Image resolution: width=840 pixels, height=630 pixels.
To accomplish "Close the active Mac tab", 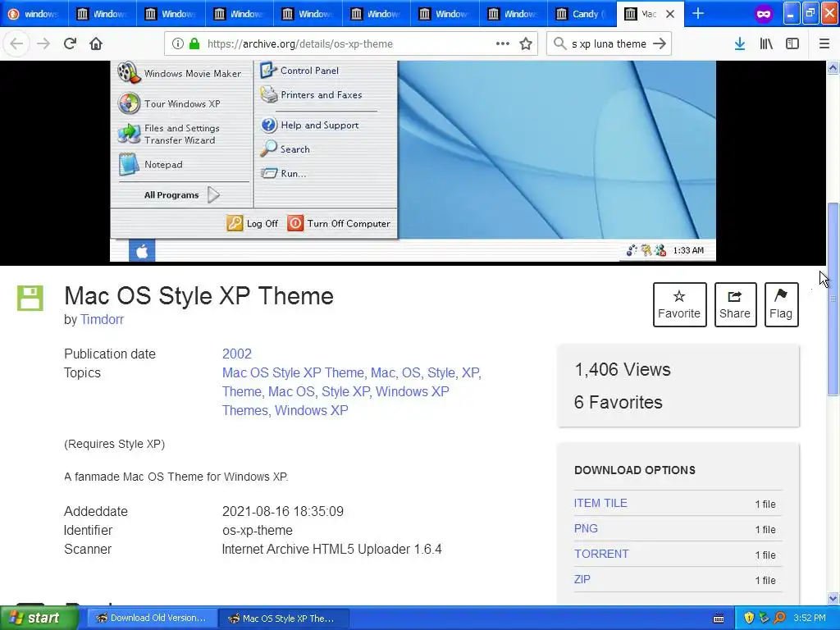I will pyautogui.click(x=670, y=14).
